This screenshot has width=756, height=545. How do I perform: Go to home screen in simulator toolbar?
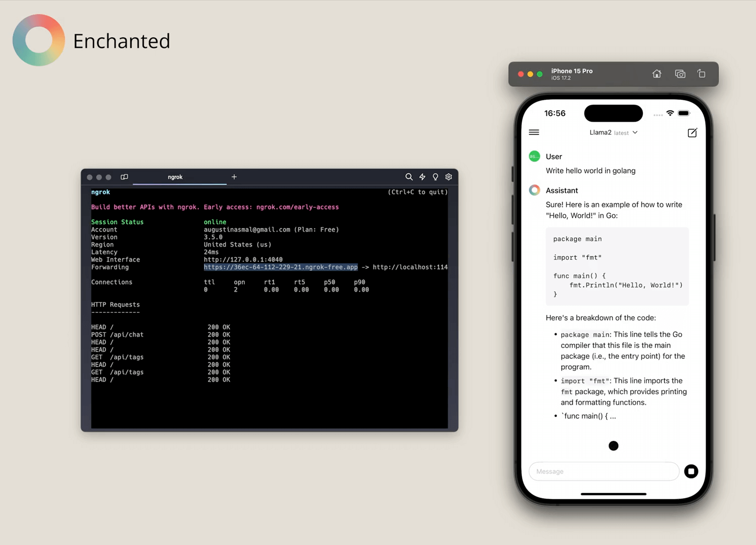(x=657, y=74)
